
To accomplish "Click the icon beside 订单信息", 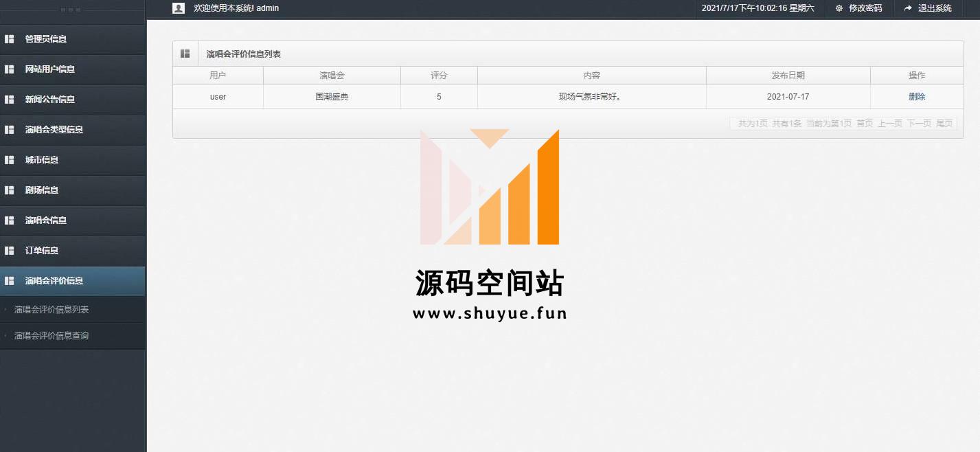I will [x=10, y=251].
